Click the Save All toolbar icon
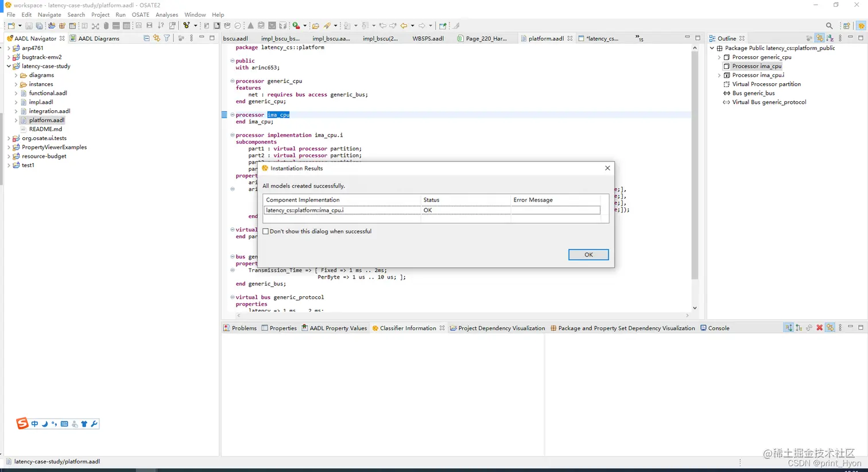This screenshot has height=472, width=868. [x=39, y=26]
